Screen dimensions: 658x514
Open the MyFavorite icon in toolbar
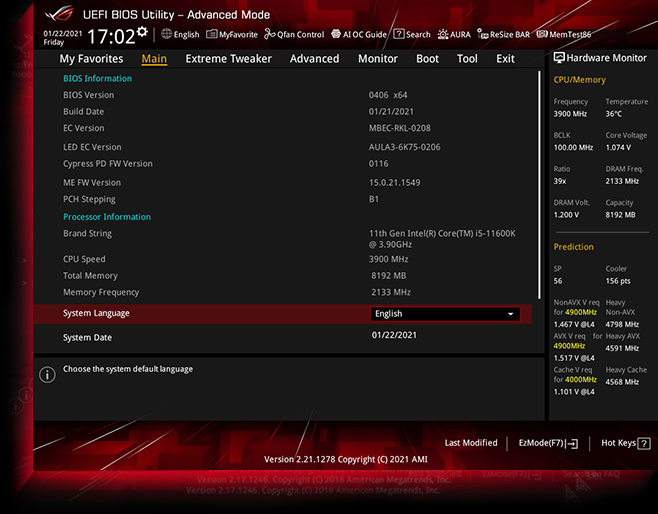click(212, 34)
